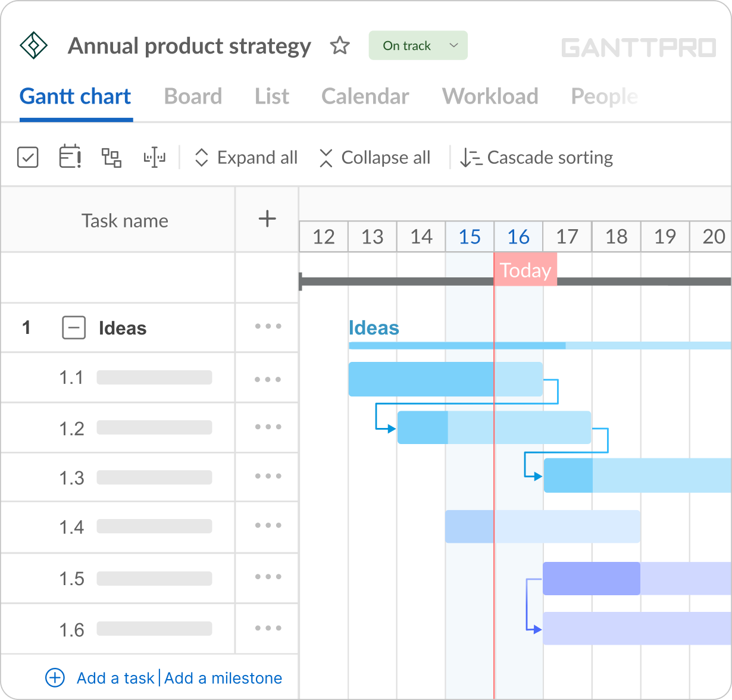Star the Annual product strategy project
This screenshot has width=732, height=700.
(340, 45)
